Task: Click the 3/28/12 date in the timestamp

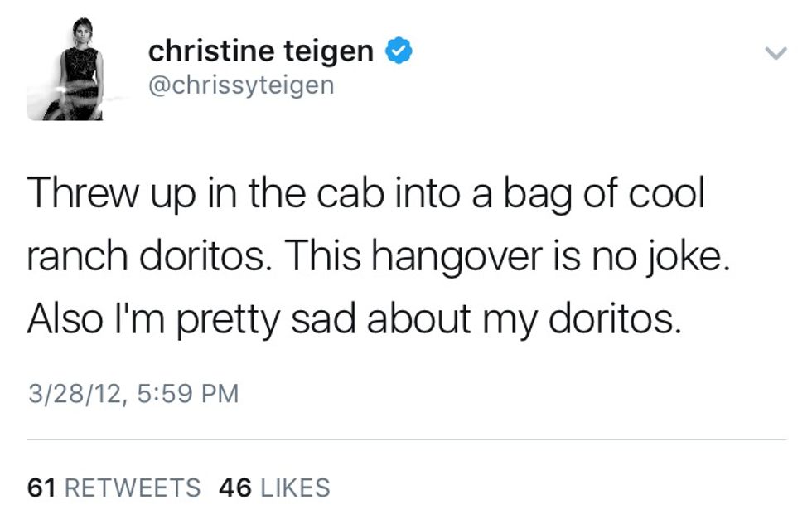Action: click(x=75, y=392)
